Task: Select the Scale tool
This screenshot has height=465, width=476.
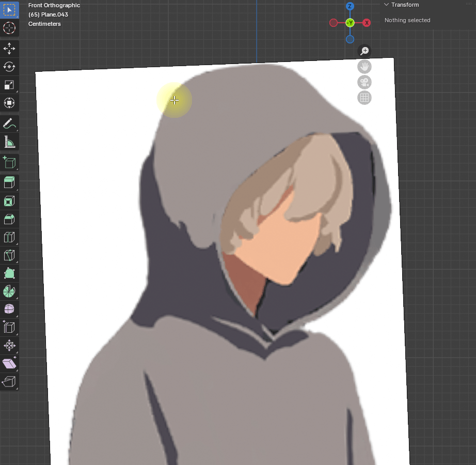Action: pos(9,85)
